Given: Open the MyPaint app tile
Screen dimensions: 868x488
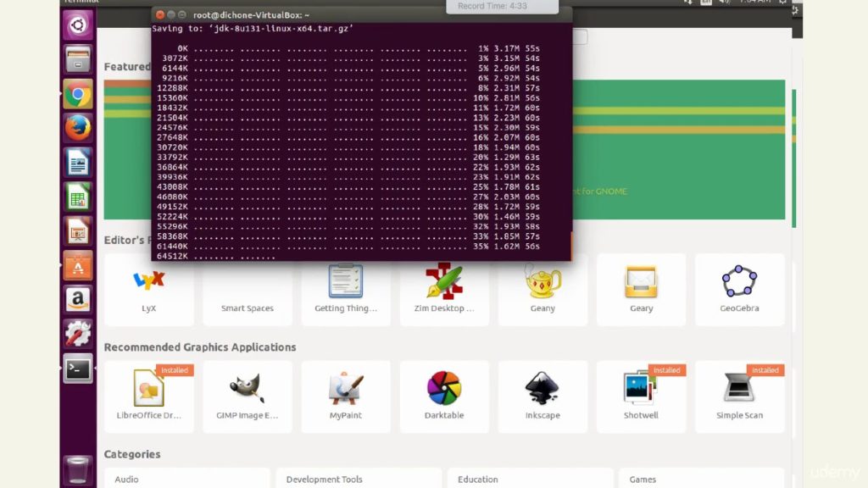Looking at the screenshot, I should click(346, 396).
